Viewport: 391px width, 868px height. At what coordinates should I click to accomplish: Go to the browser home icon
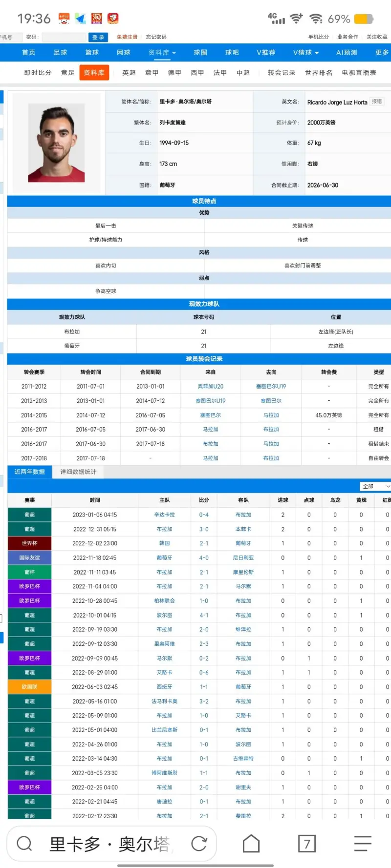(251, 843)
